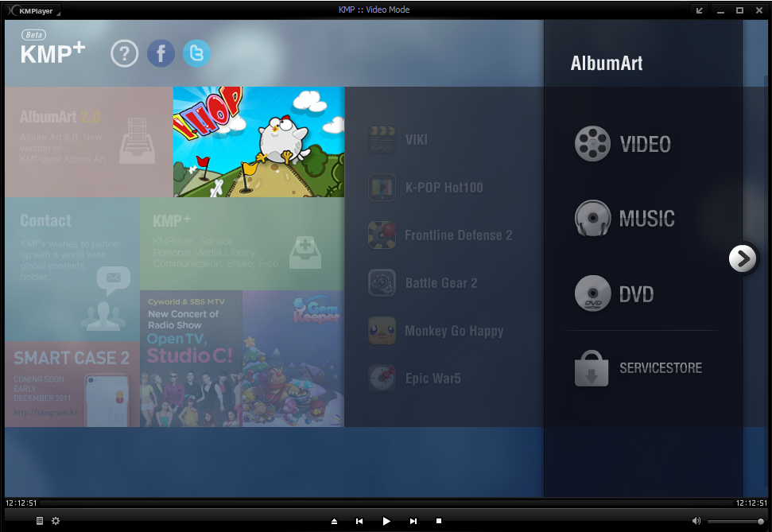Click the VIKI clapperboard icon
The height and width of the screenshot is (532, 772).
[x=382, y=139]
